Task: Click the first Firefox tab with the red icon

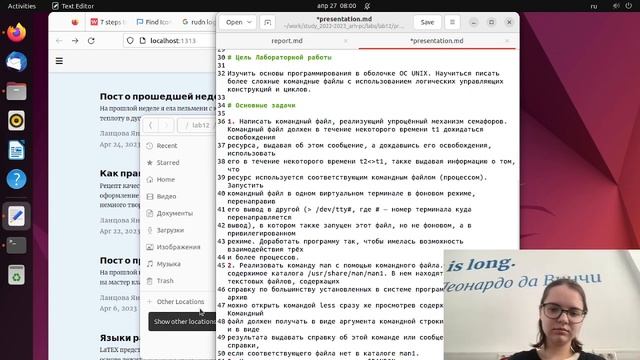Action: coord(75,22)
